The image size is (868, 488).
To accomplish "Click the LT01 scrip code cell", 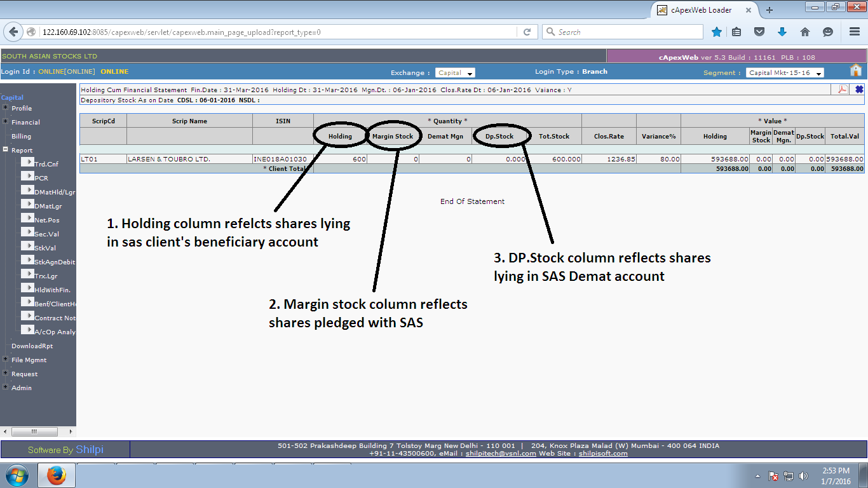I will [x=103, y=159].
